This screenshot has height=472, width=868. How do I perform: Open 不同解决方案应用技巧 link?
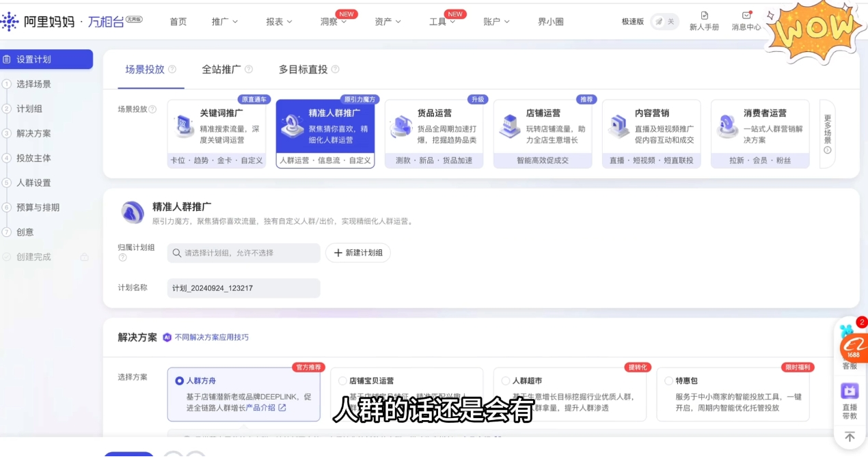212,337
